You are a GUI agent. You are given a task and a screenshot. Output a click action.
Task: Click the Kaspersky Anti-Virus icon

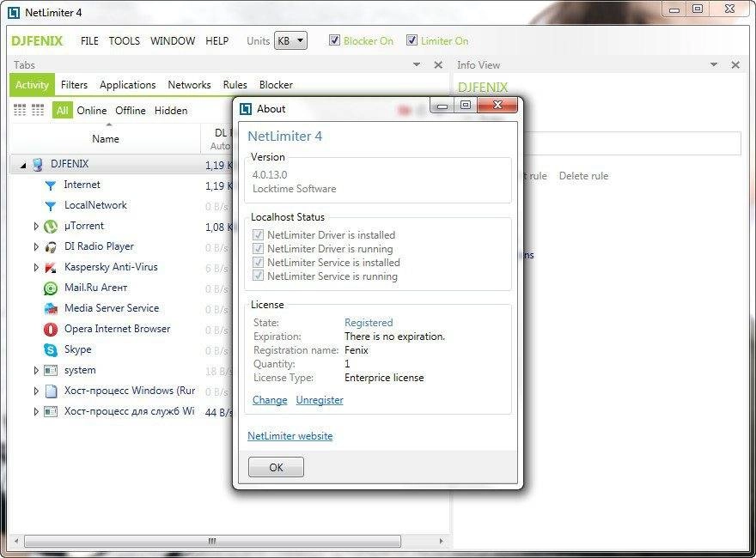[x=50, y=268]
